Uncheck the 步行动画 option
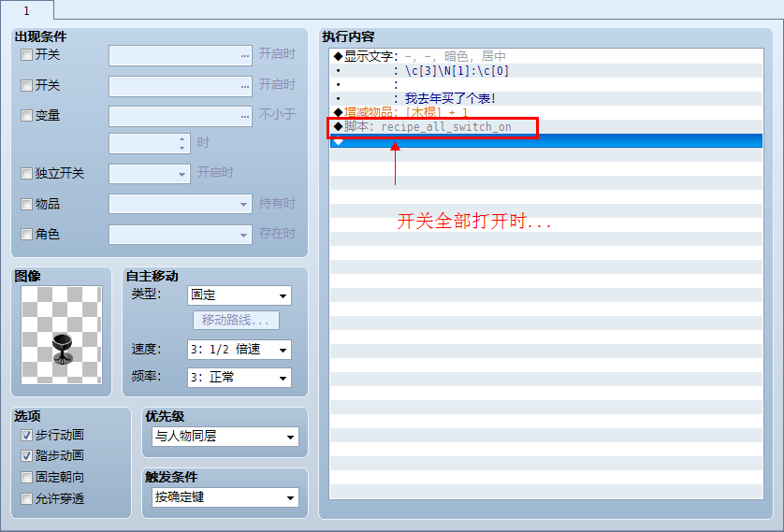Image resolution: width=784 pixels, height=532 pixels. pyautogui.click(x=26, y=436)
